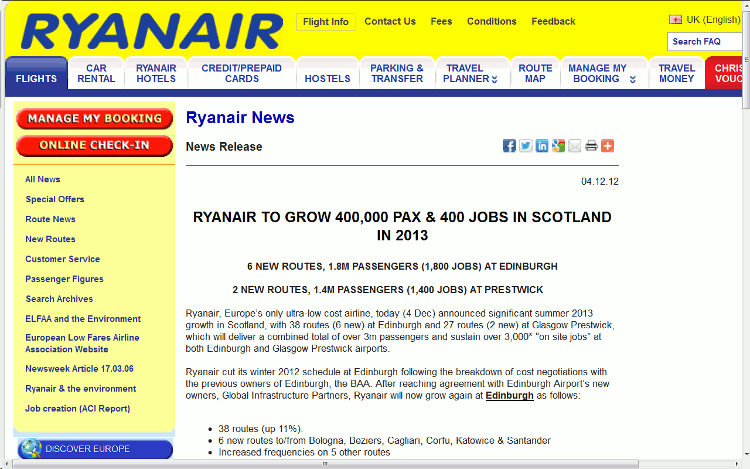Image resolution: width=750 pixels, height=469 pixels.
Task: Click the Flight Info button
Action: (x=326, y=22)
